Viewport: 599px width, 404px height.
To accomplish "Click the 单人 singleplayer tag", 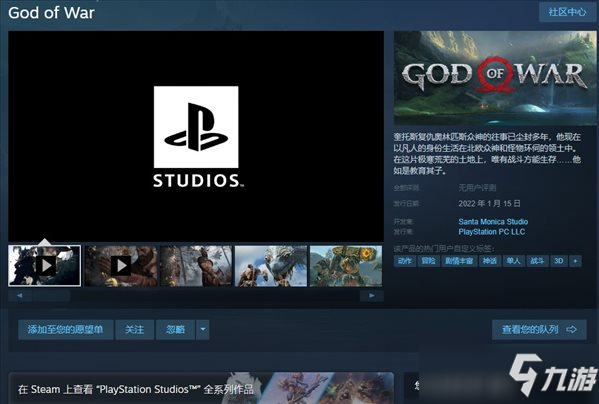I will tap(513, 261).
